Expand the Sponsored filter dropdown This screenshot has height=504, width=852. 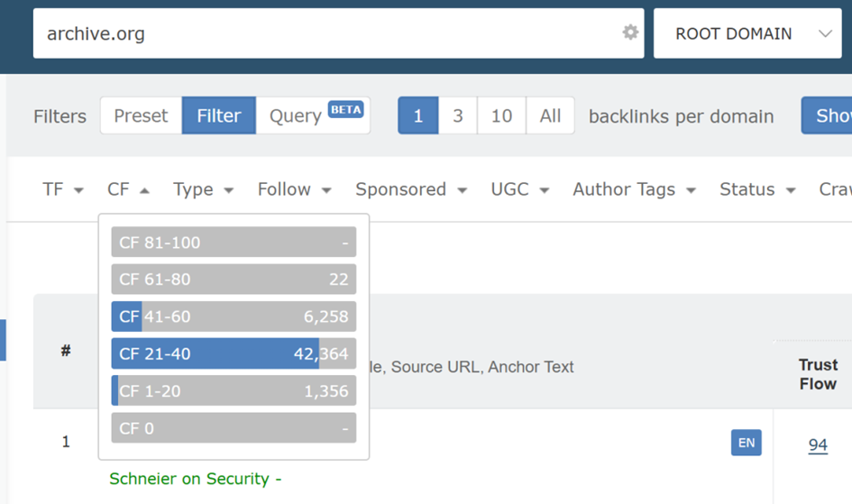410,189
